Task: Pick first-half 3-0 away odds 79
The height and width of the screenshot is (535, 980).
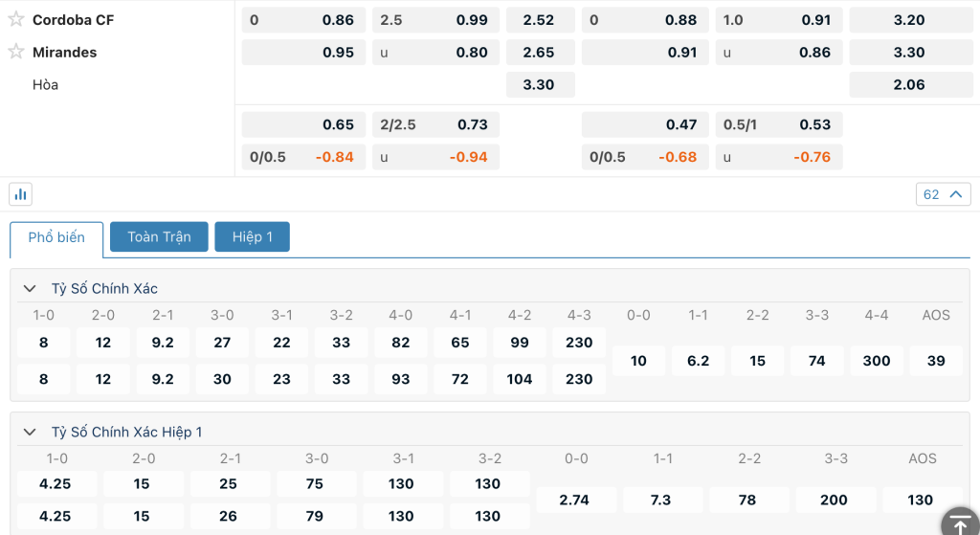Action: point(316,516)
